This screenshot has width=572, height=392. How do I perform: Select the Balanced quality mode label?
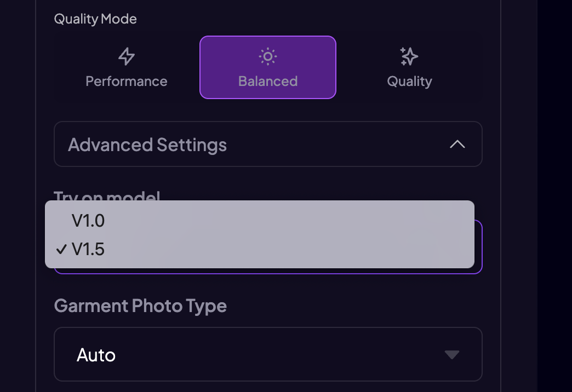click(x=267, y=81)
